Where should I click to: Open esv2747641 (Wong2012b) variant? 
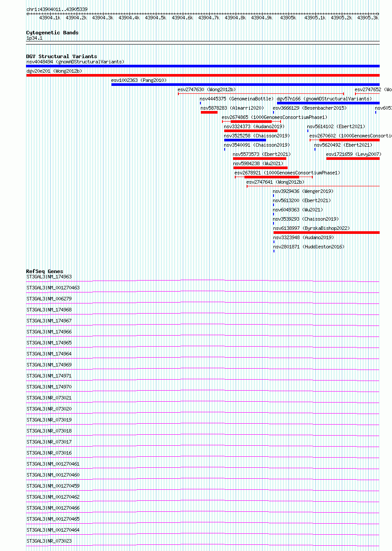click(x=275, y=182)
